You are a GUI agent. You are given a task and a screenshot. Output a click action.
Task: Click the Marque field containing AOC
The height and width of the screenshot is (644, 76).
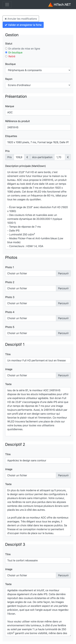38,113
